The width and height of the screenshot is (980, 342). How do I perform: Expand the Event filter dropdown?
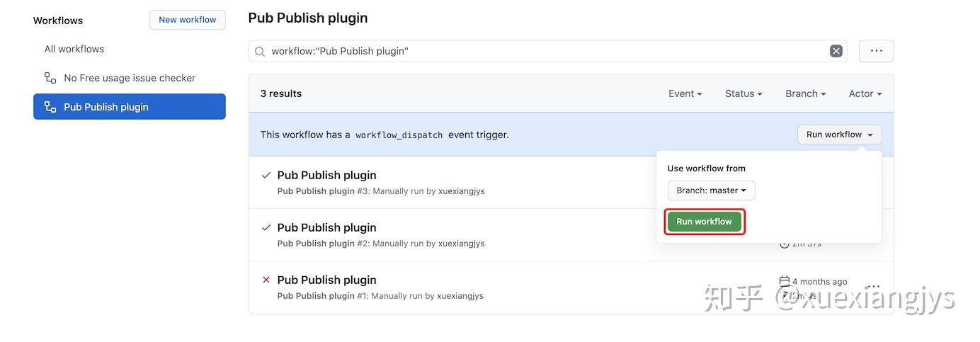[685, 93]
